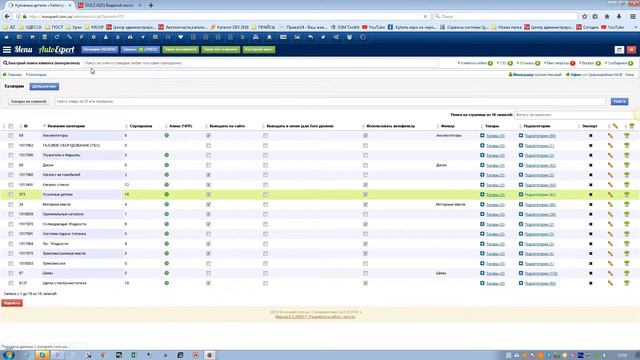
Task: Toggle autofilter checkbox for Кузовные детали row
Action: tap(365, 195)
